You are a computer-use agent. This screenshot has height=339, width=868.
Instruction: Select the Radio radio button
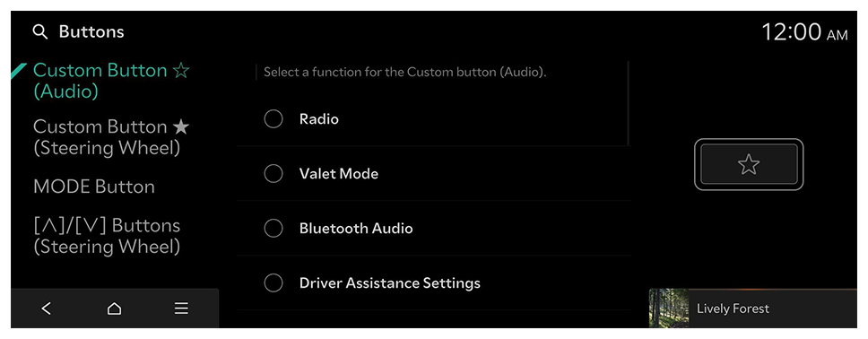tap(273, 119)
